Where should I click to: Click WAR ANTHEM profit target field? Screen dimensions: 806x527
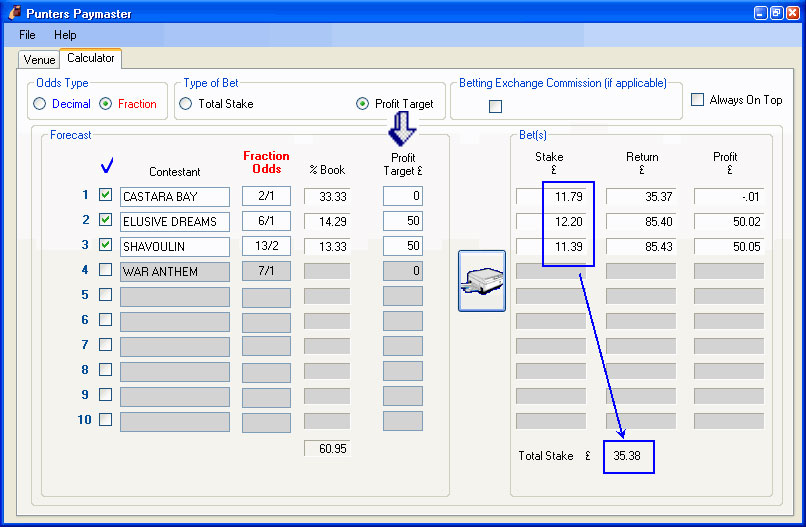click(403, 271)
